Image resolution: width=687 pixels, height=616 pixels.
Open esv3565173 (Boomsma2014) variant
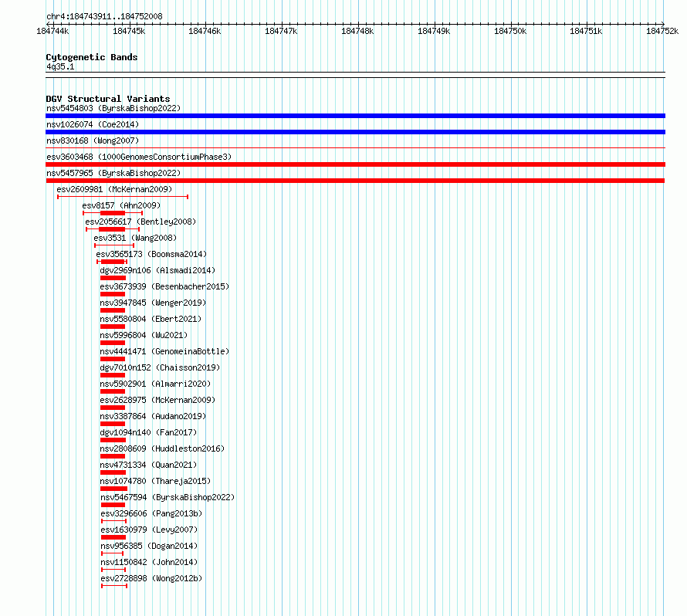pyautogui.click(x=151, y=254)
